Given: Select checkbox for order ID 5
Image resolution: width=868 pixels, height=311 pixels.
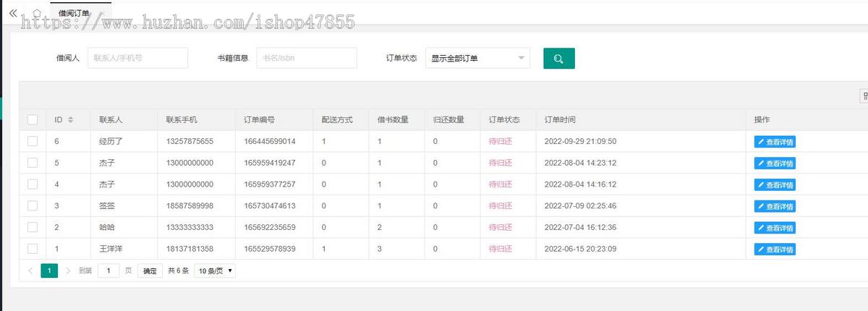Looking at the screenshot, I should (x=33, y=163).
